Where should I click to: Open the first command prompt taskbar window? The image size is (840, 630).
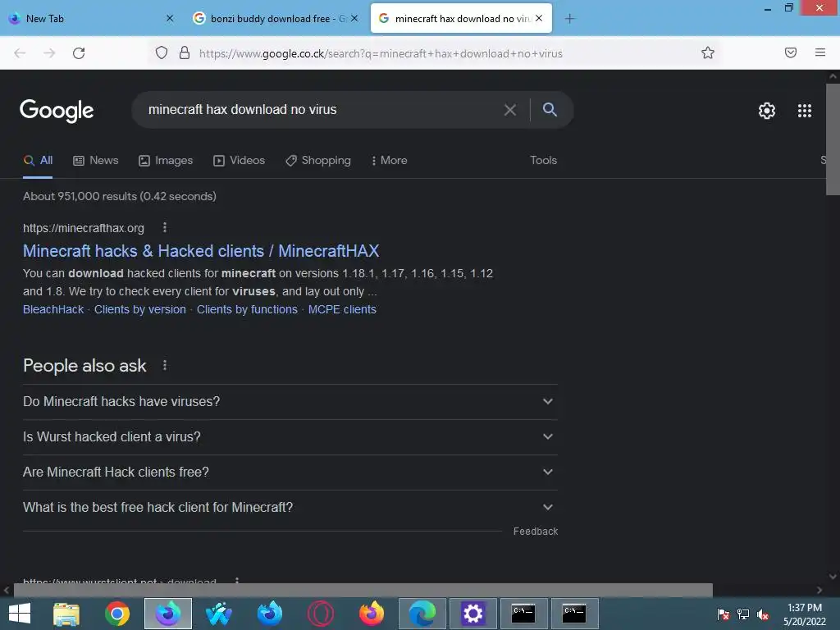pyautogui.click(x=523, y=614)
